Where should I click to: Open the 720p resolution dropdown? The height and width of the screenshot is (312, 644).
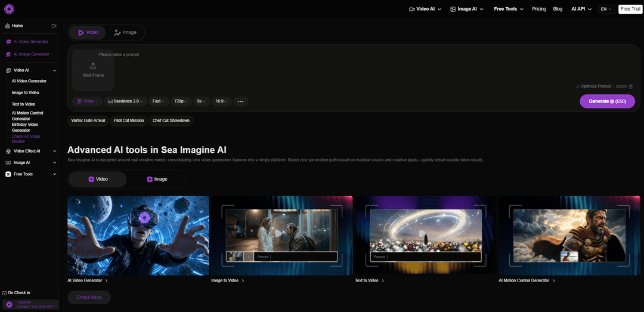coord(181,101)
